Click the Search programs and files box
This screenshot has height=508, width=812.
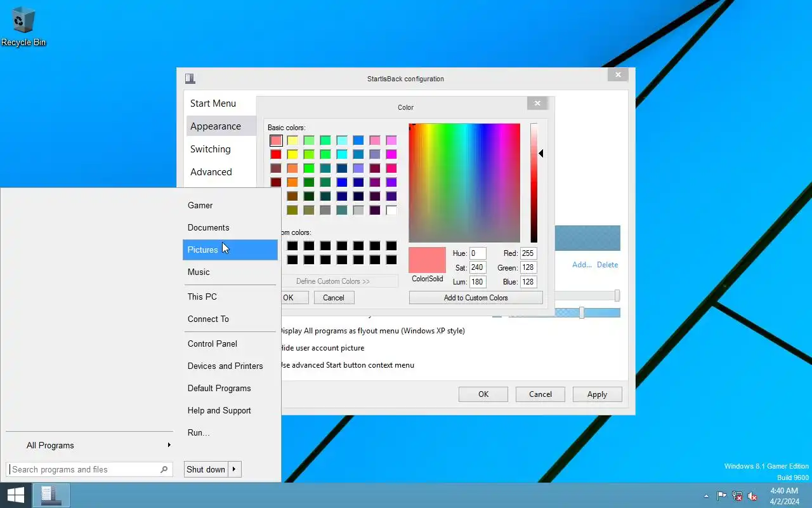[89, 469]
